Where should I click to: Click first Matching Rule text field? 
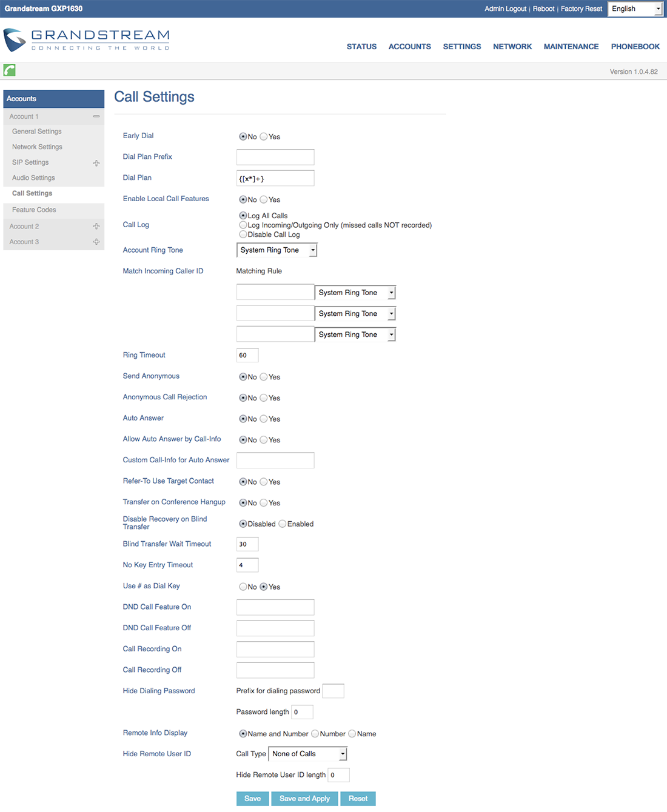pyautogui.click(x=275, y=293)
